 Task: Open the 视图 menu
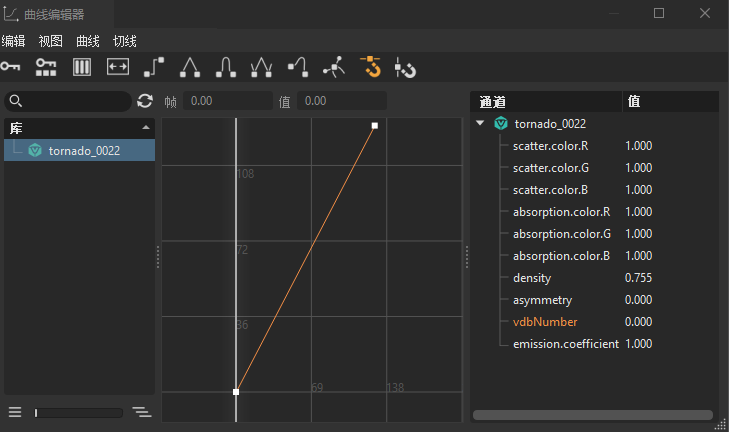(x=50, y=41)
